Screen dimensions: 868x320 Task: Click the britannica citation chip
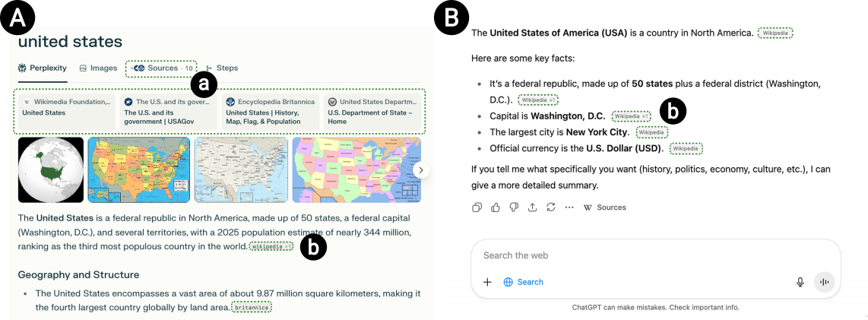coord(252,307)
